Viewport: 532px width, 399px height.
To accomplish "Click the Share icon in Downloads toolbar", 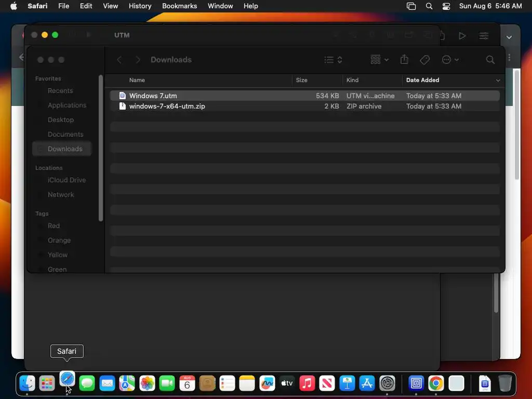I will tap(404, 60).
